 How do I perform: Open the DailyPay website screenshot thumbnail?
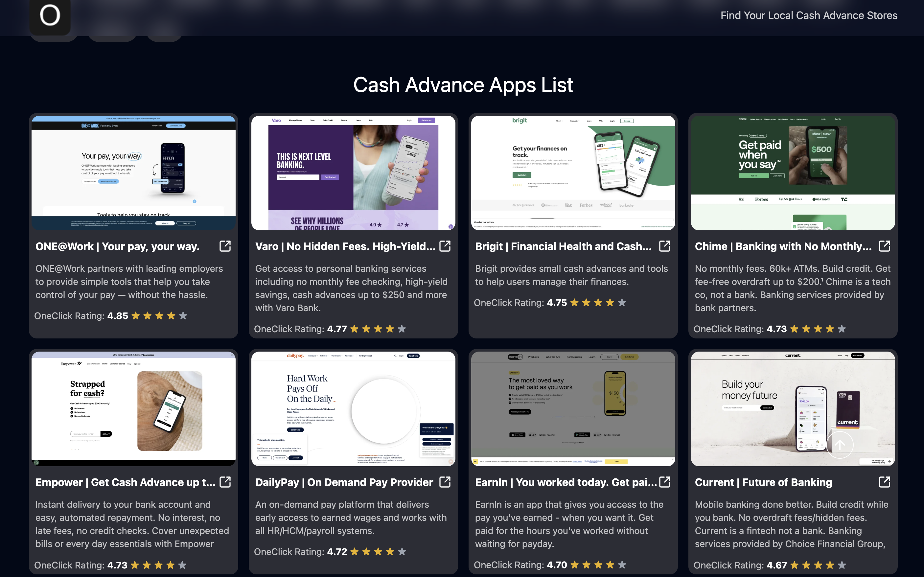pos(353,409)
